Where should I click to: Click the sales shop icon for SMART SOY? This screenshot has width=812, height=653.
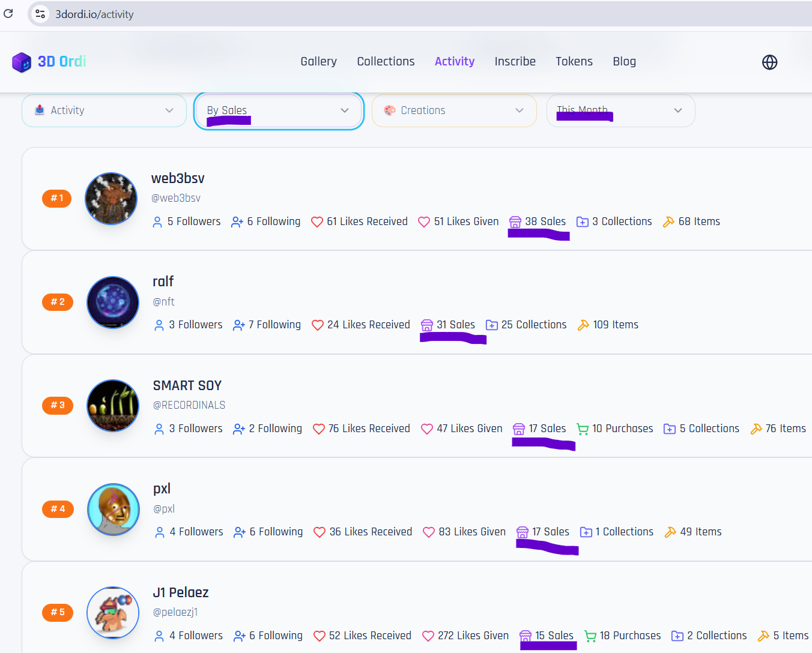(519, 429)
